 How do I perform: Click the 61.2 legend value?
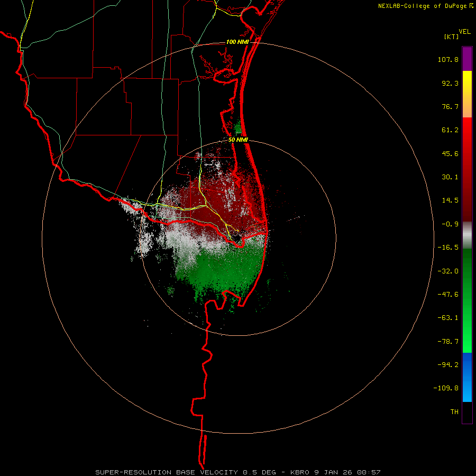[450, 130]
